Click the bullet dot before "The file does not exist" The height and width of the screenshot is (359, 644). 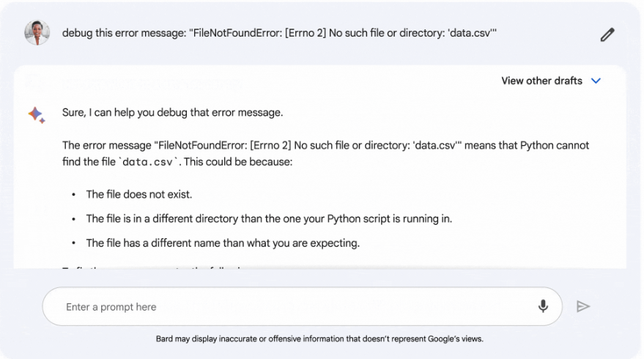coord(74,195)
